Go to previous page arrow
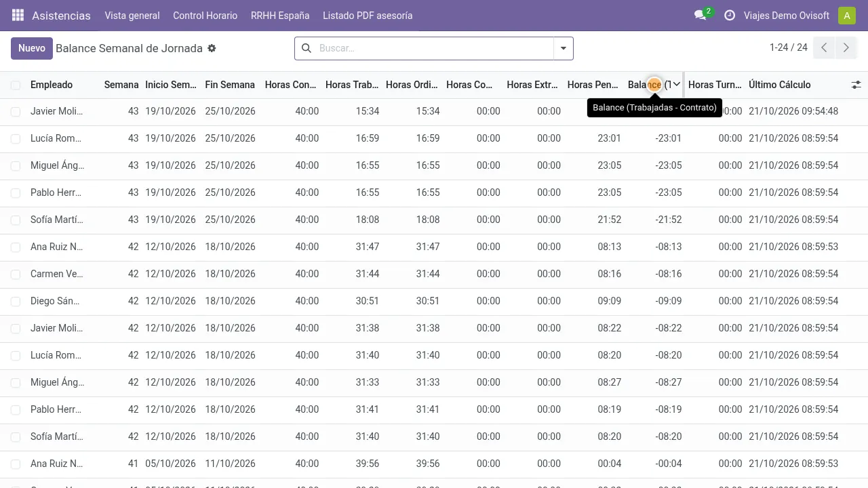 click(x=824, y=47)
